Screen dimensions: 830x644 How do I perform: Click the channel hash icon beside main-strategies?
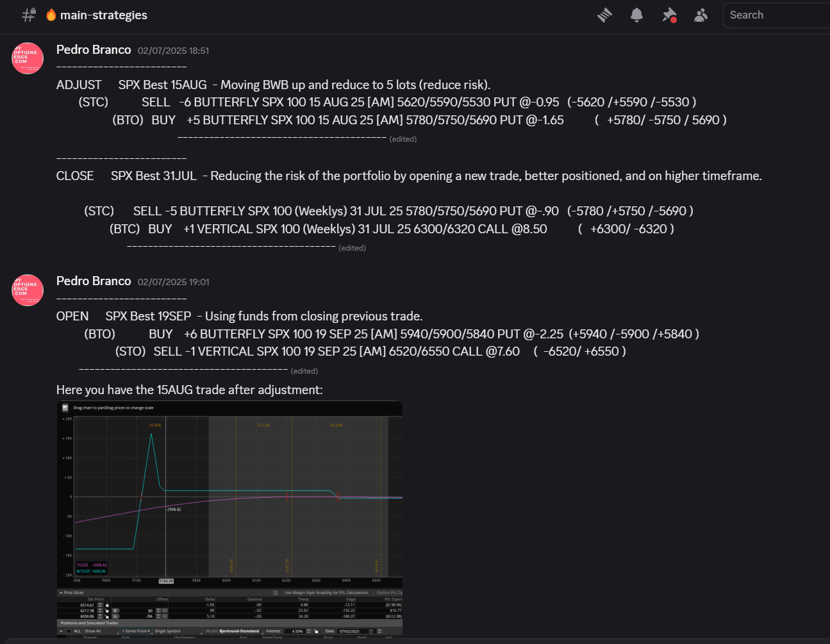[29, 15]
